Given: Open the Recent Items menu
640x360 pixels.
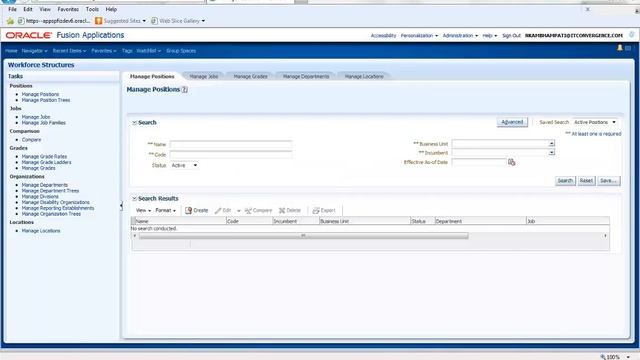Looking at the screenshot, I should click(69, 51).
